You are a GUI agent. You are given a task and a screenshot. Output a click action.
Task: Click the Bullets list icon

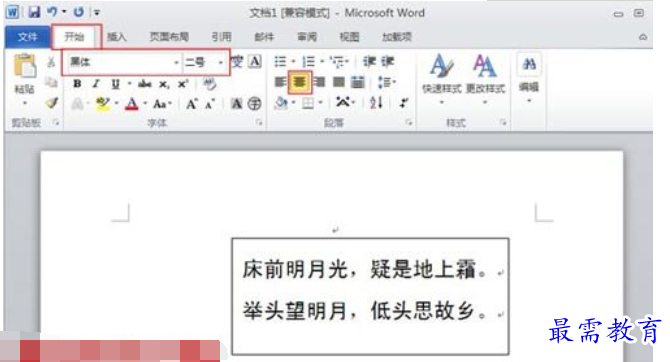(280, 62)
